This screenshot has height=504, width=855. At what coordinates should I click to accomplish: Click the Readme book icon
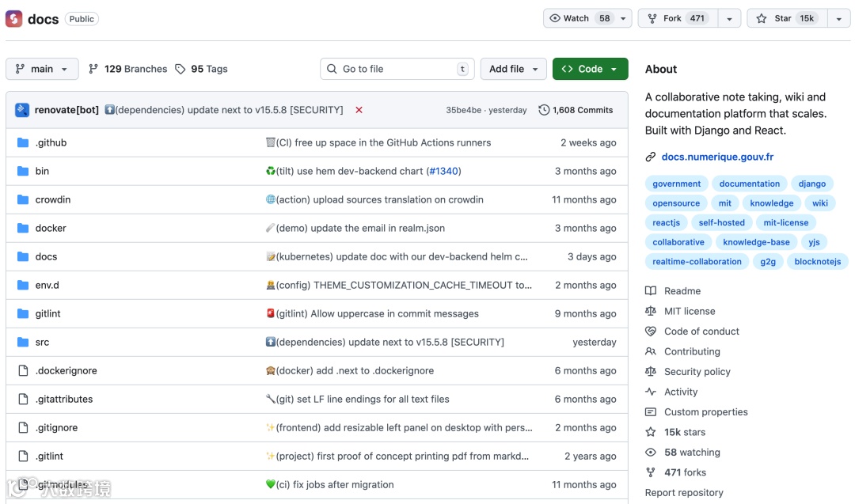[x=651, y=291]
